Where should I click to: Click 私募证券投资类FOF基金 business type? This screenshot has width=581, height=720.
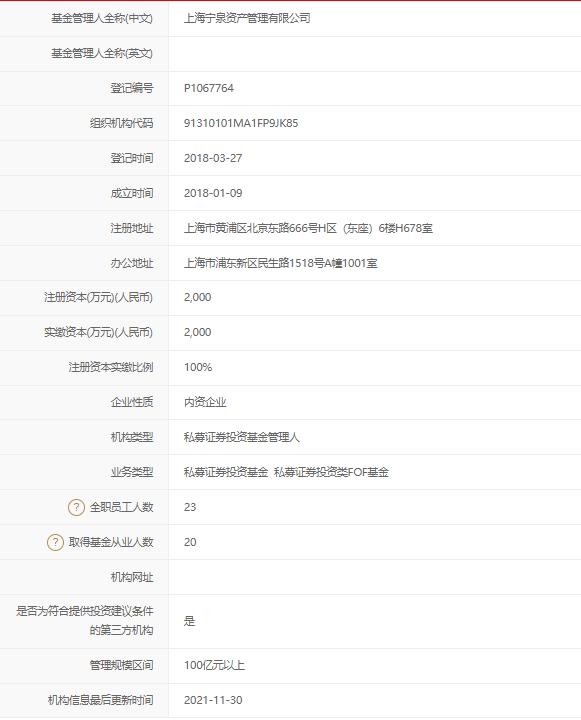[x=331, y=472]
